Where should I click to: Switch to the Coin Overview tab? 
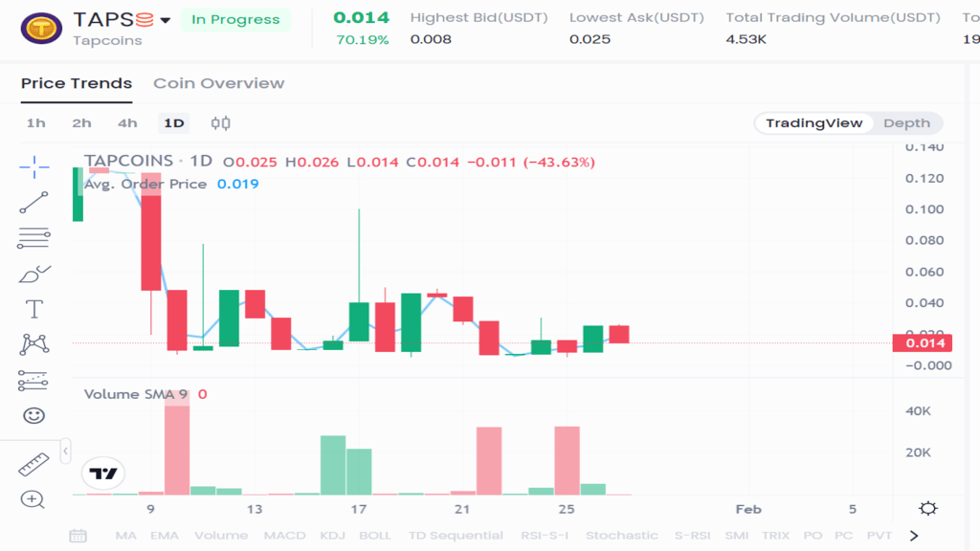219,83
